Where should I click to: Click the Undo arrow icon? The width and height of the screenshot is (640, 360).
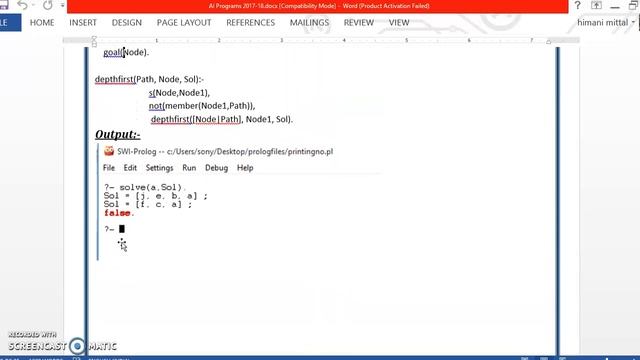click(22, 5)
